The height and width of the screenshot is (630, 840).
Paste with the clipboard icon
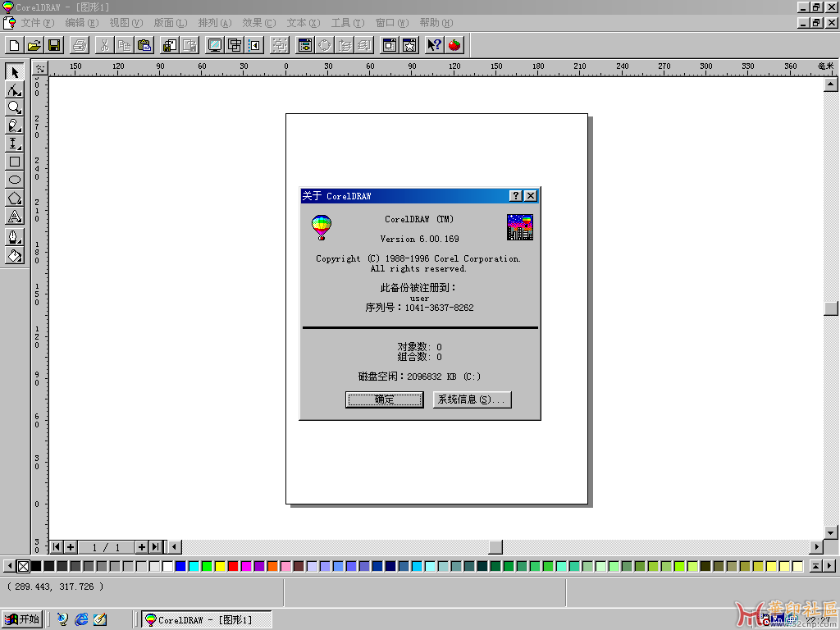click(144, 46)
